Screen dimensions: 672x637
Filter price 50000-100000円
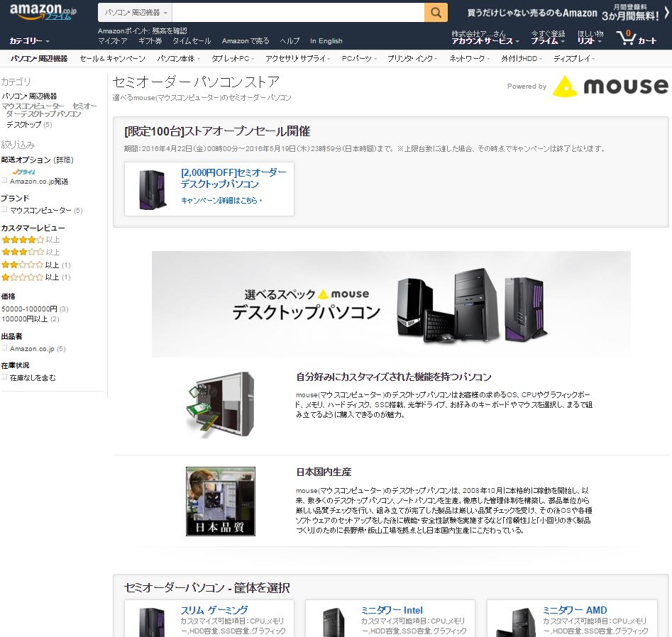point(35,309)
